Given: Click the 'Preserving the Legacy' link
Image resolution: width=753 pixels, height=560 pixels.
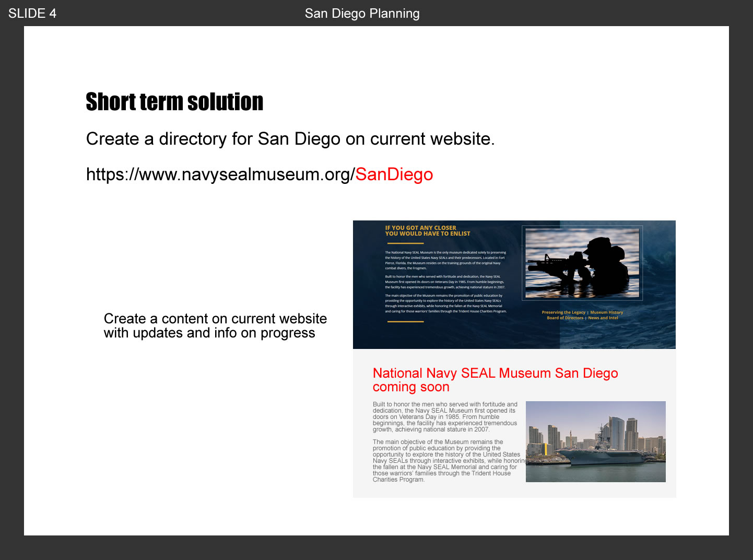Looking at the screenshot, I should [563, 312].
